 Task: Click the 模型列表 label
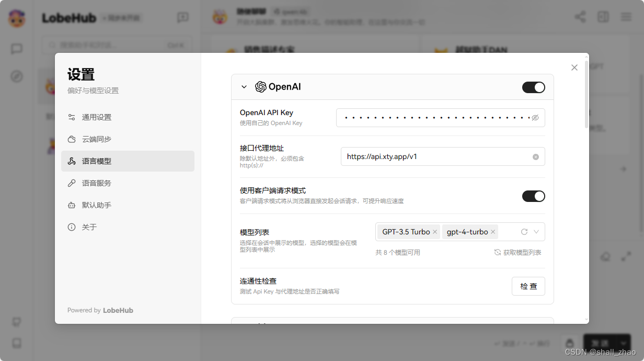[x=255, y=232]
